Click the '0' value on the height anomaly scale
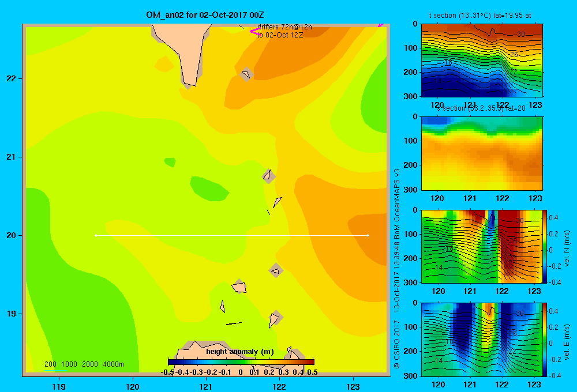Screen dimensions: 577x392 click(240, 372)
